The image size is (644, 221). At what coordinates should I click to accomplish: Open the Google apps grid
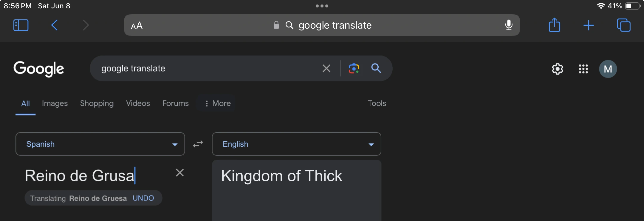coord(583,69)
